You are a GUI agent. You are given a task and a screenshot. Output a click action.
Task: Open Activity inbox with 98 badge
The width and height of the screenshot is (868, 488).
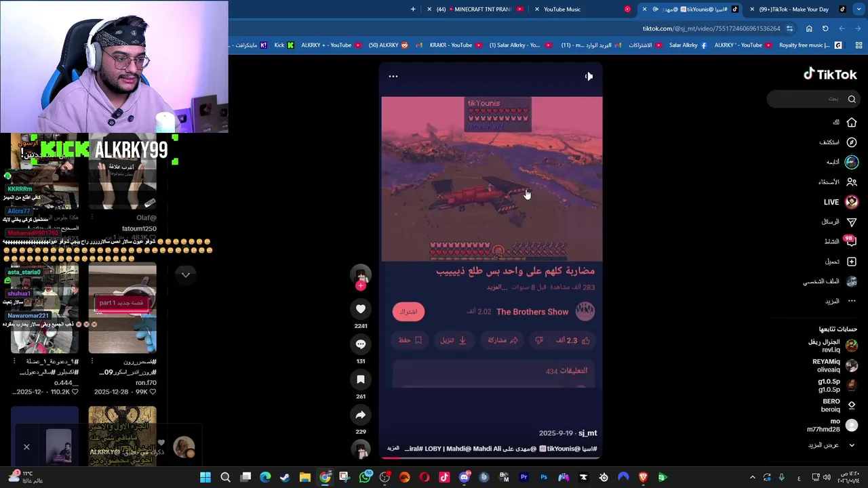click(x=850, y=241)
